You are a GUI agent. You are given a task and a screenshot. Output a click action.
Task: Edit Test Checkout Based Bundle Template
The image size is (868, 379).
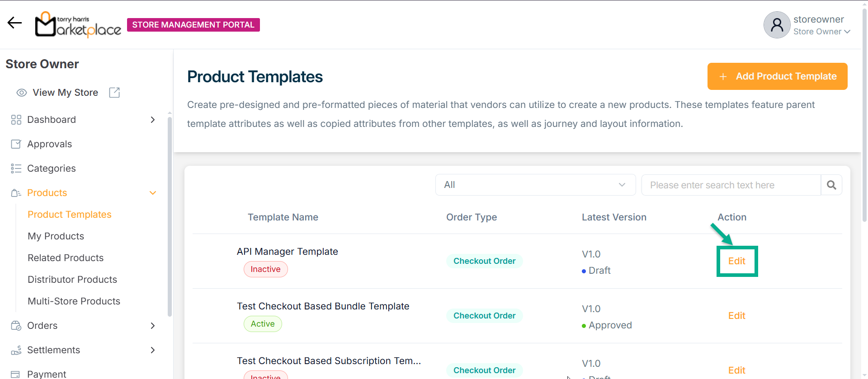(x=736, y=316)
